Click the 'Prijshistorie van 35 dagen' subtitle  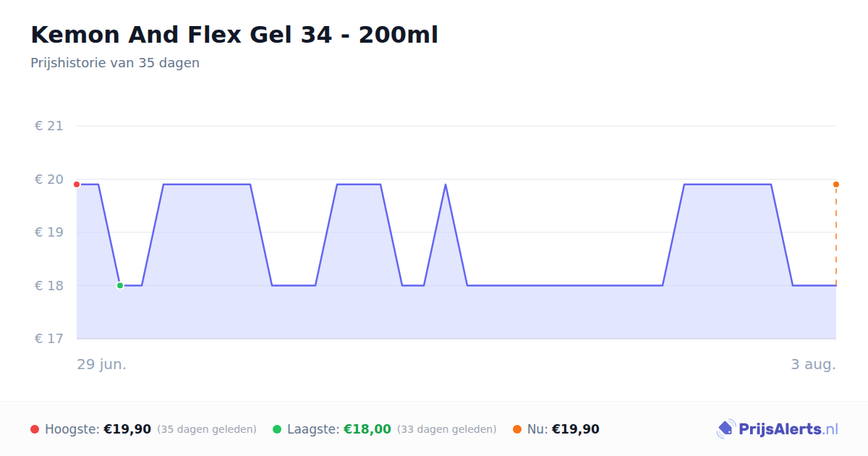tap(115, 63)
